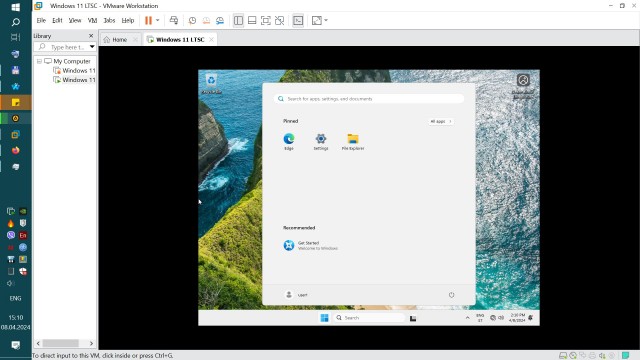This screenshot has height=360, width=640.
Task: Toggle the Library sidebar view icon
Action: pos(238,20)
